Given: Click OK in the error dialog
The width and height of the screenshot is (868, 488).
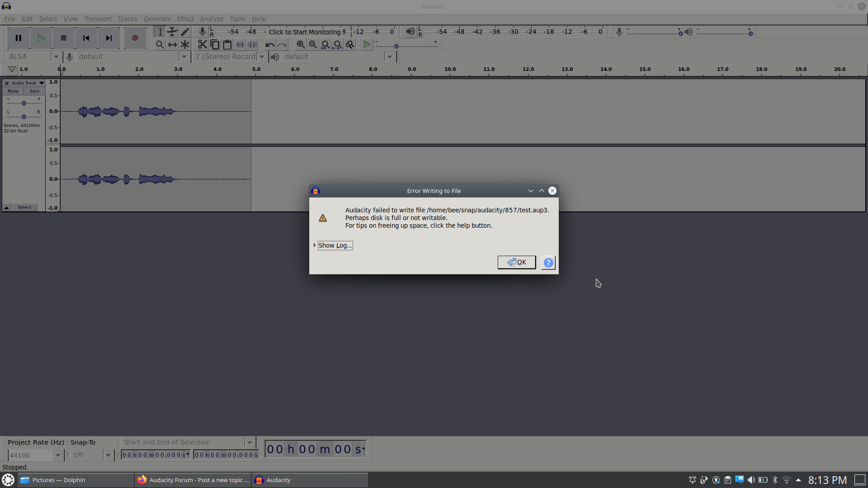Looking at the screenshot, I should [517, 262].
